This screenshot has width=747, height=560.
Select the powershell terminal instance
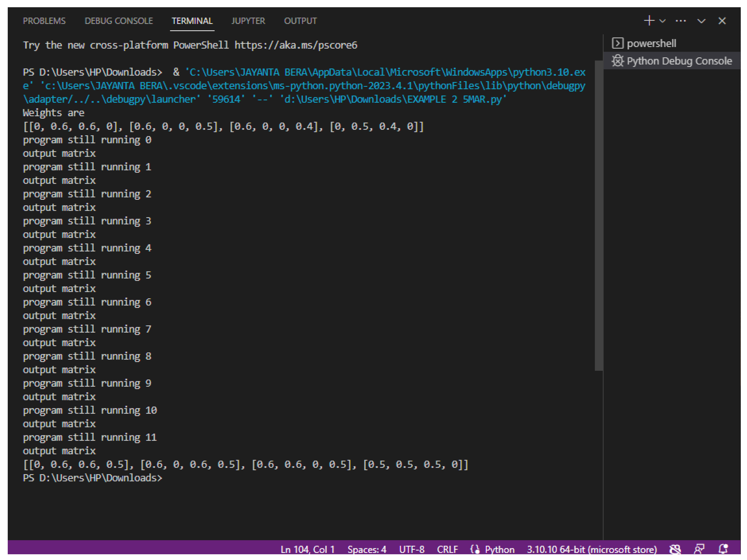pyautogui.click(x=651, y=44)
